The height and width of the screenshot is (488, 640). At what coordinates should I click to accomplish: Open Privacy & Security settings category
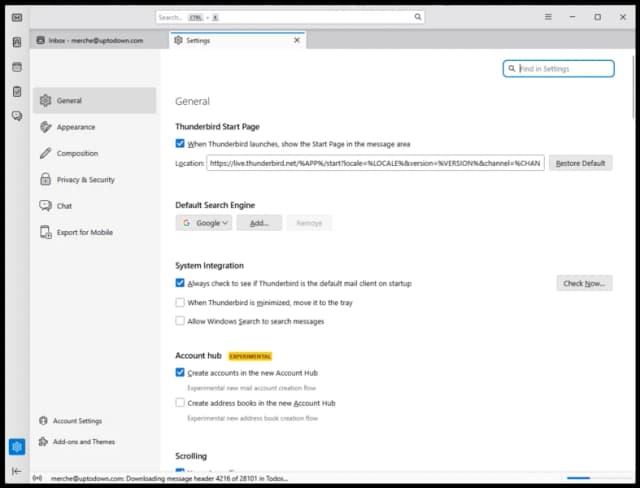(x=95, y=180)
